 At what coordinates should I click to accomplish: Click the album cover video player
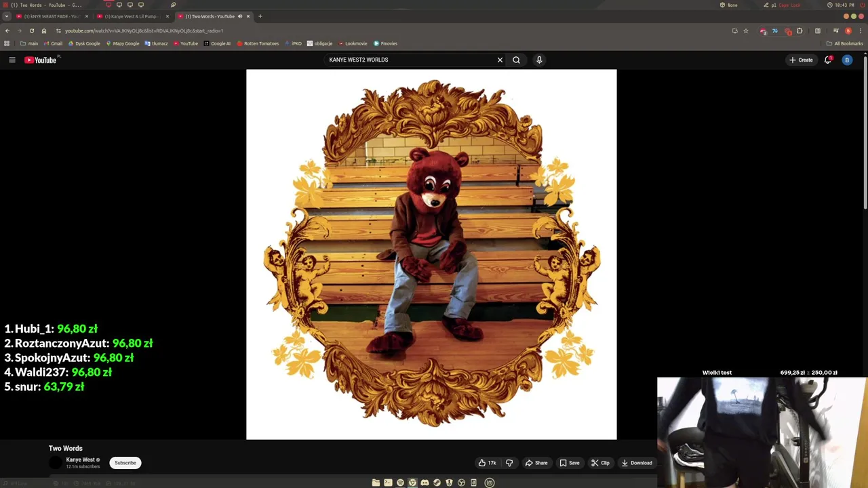431,254
